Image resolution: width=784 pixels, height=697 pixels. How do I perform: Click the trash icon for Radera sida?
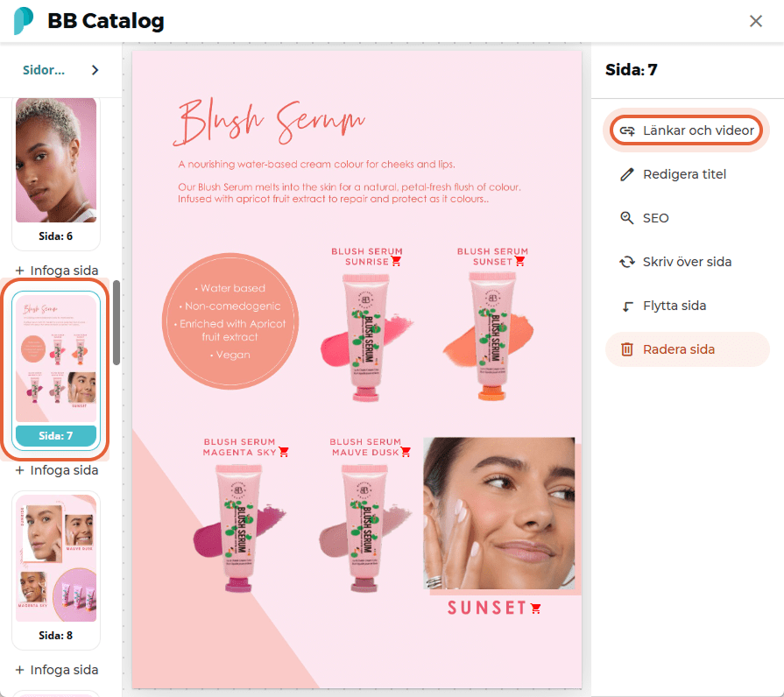[627, 349]
